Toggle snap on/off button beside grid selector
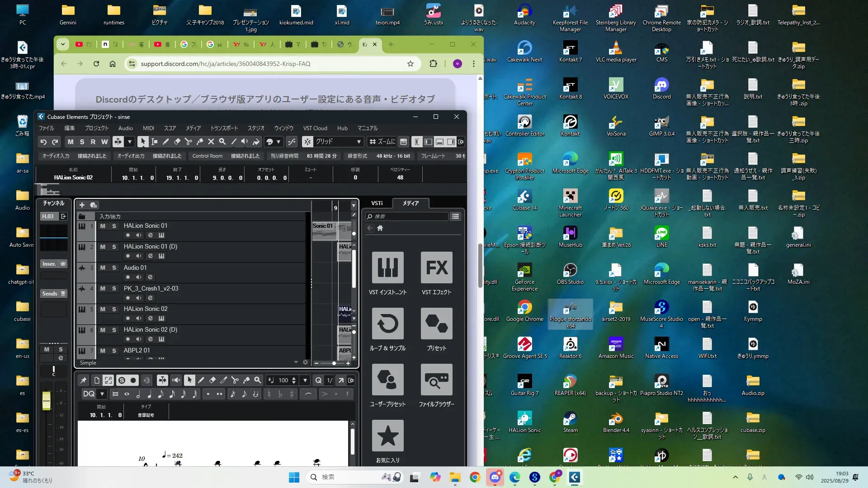 pyautogui.click(x=307, y=142)
